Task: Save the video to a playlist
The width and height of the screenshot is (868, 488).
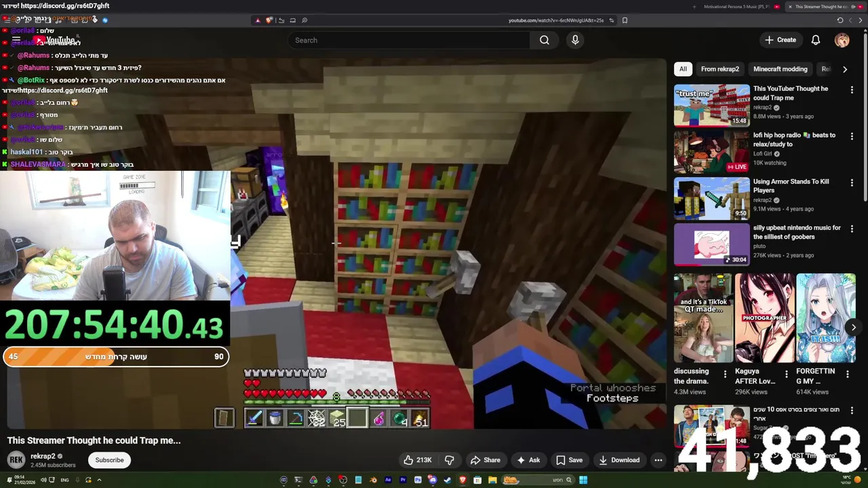Action: click(569, 460)
